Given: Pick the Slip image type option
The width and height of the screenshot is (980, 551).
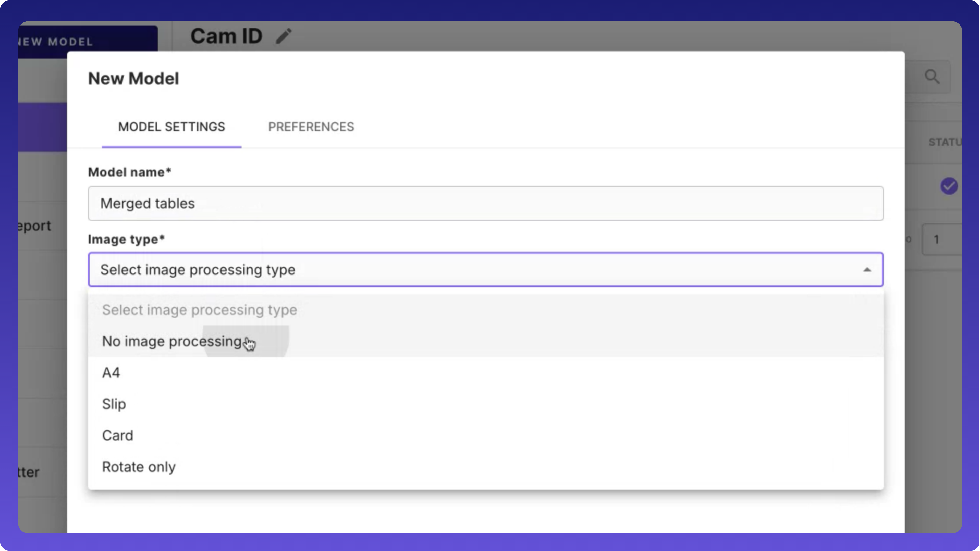Looking at the screenshot, I should (114, 404).
